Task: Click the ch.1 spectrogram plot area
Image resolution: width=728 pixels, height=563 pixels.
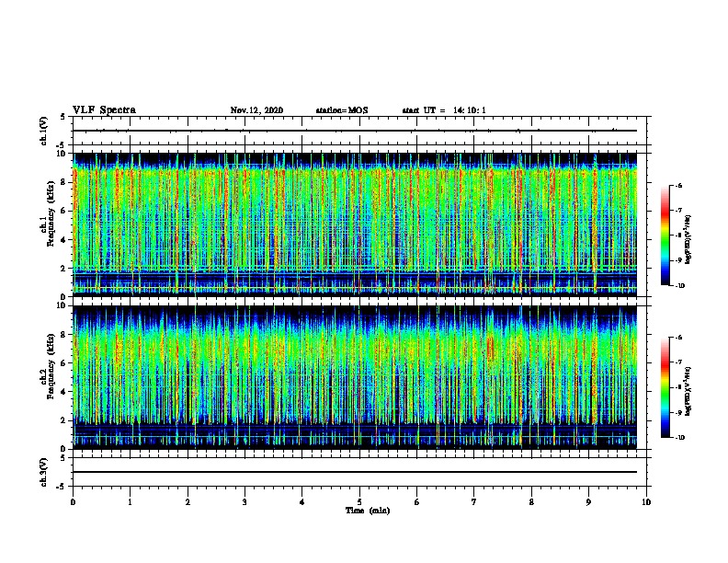Action: click(x=355, y=224)
